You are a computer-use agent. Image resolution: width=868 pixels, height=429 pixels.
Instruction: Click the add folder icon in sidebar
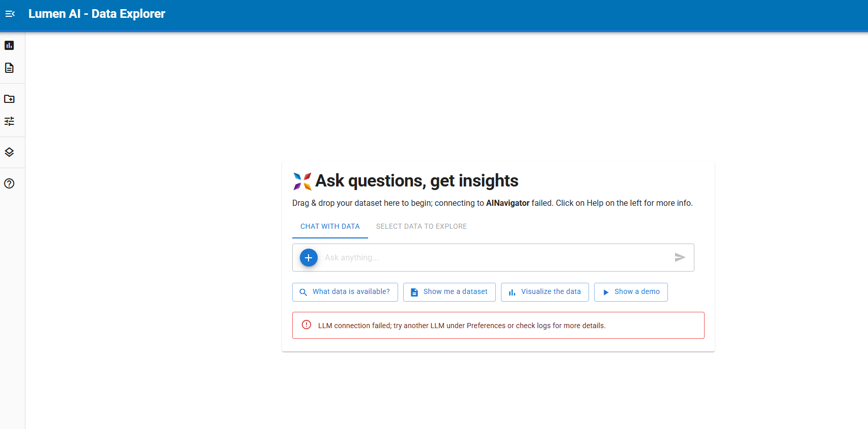[9, 99]
